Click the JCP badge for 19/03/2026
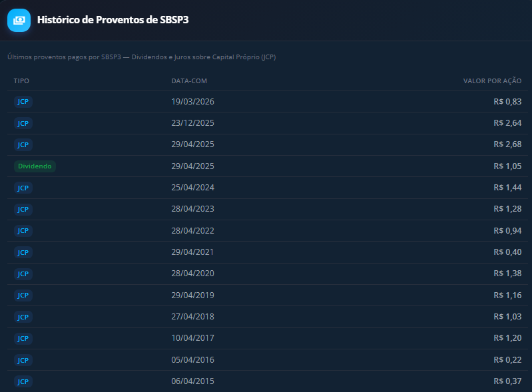 pyautogui.click(x=23, y=102)
